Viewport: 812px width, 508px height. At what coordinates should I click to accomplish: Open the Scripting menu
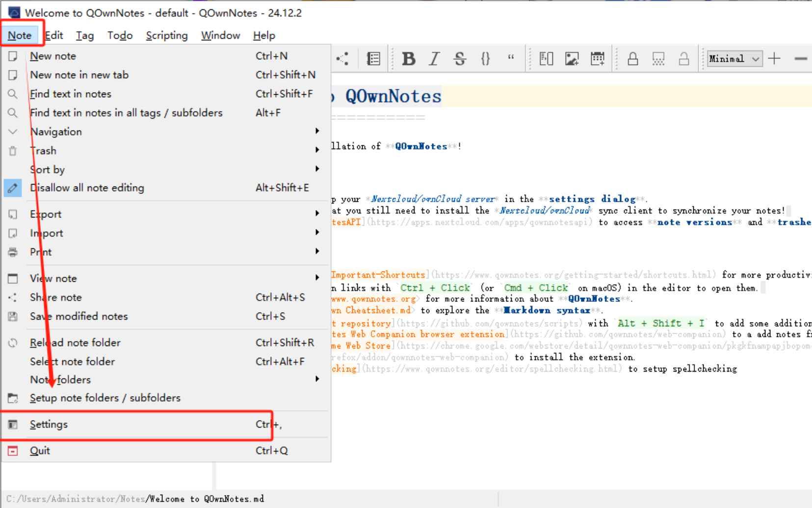(166, 35)
